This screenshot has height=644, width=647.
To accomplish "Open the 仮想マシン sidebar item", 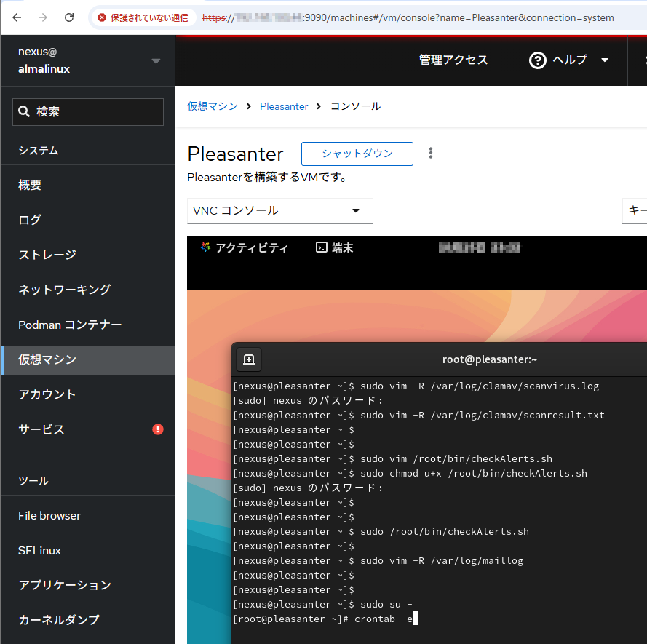I will (47, 359).
